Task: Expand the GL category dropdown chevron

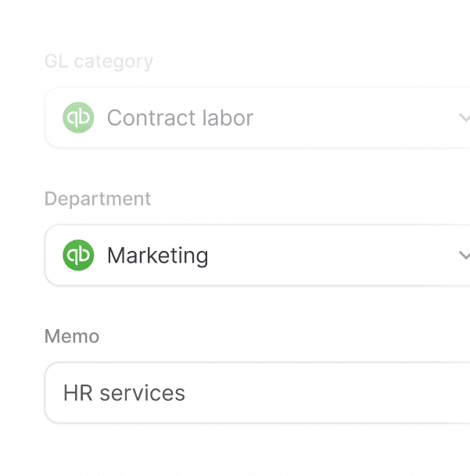Action: click(463, 118)
